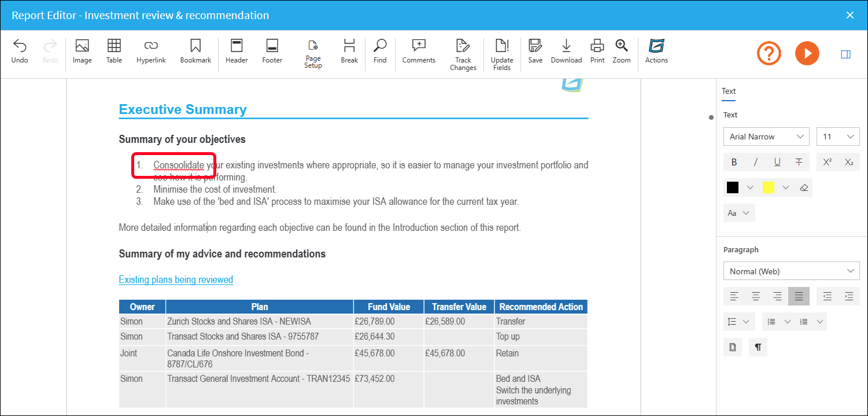
Task: Decrease paragraph indent
Action: (x=828, y=296)
